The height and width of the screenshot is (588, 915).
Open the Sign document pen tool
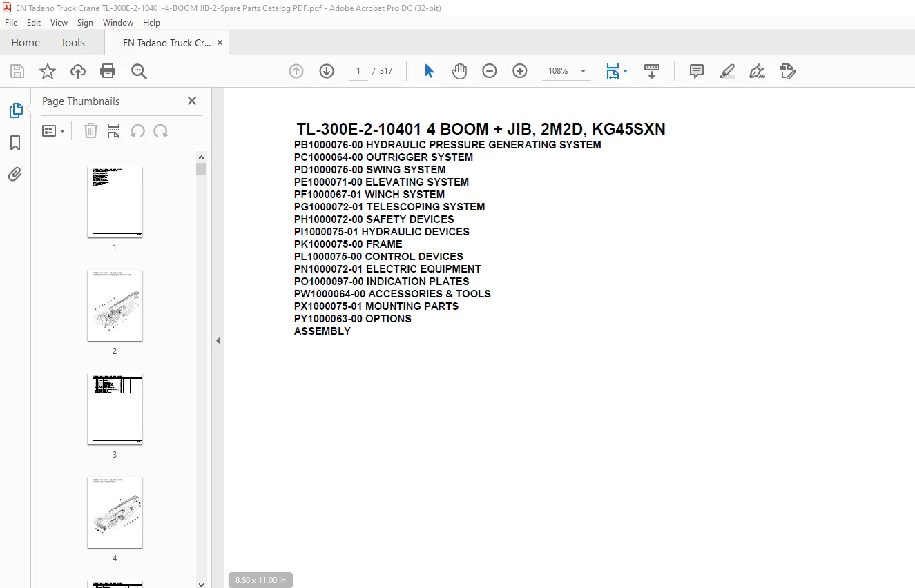point(758,71)
